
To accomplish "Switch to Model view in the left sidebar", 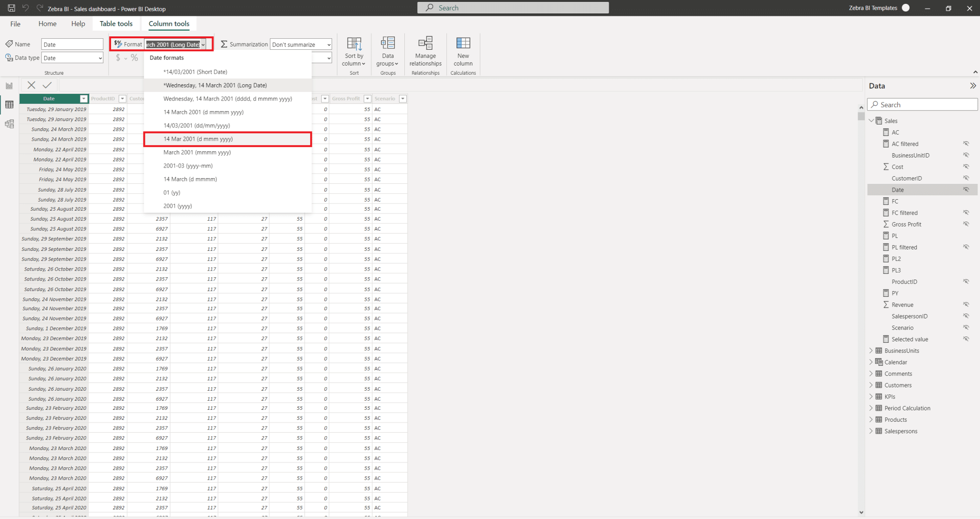I will pos(9,124).
